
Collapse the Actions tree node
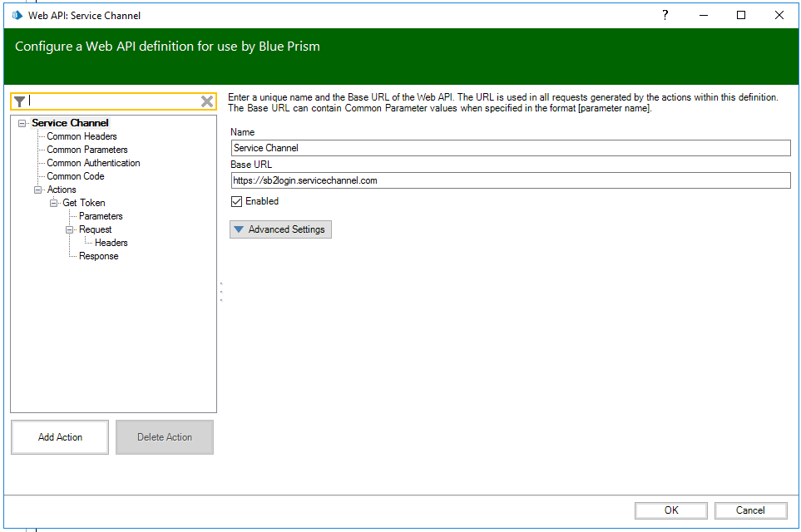38,190
